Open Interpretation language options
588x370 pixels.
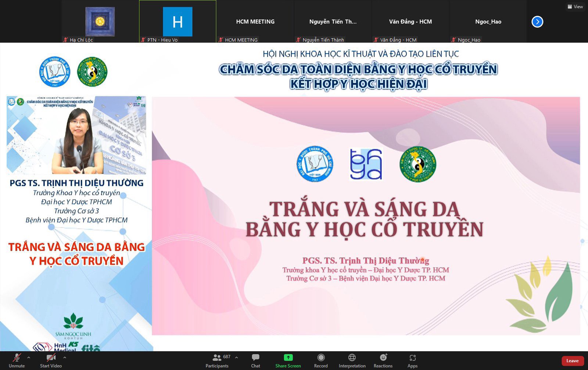(x=352, y=360)
